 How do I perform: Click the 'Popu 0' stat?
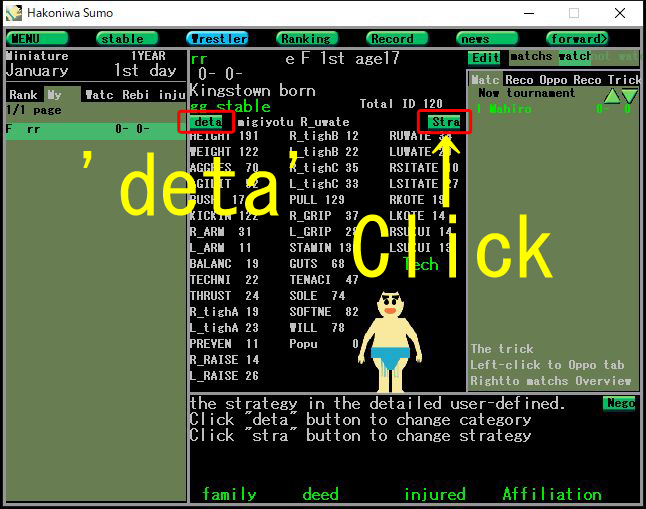click(x=323, y=344)
